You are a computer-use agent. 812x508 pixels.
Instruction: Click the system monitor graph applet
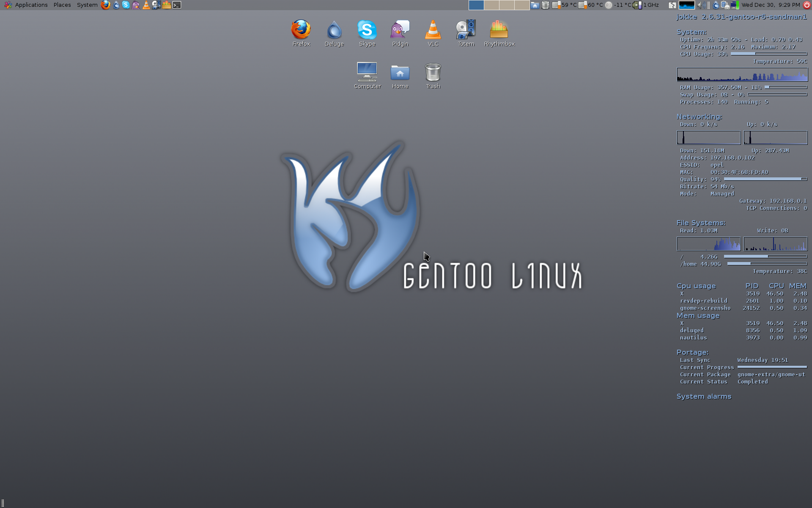tap(686, 5)
